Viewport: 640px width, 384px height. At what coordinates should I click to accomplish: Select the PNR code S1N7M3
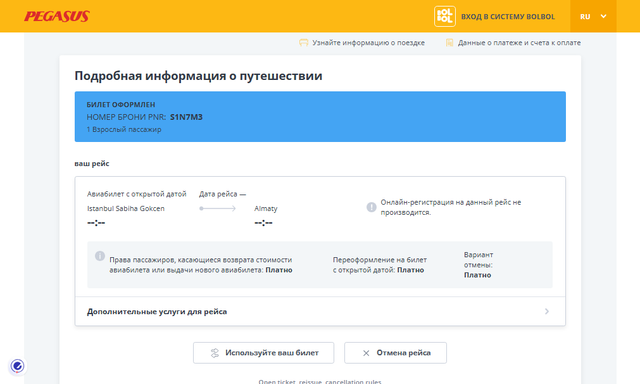coord(186,117)
